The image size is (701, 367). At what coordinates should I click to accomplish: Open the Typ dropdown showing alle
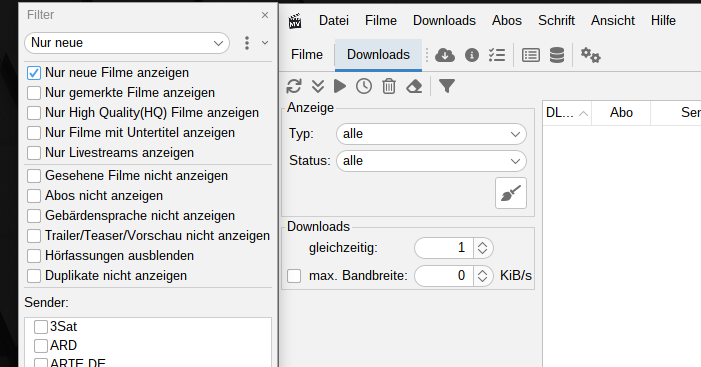tap(431, 134)
